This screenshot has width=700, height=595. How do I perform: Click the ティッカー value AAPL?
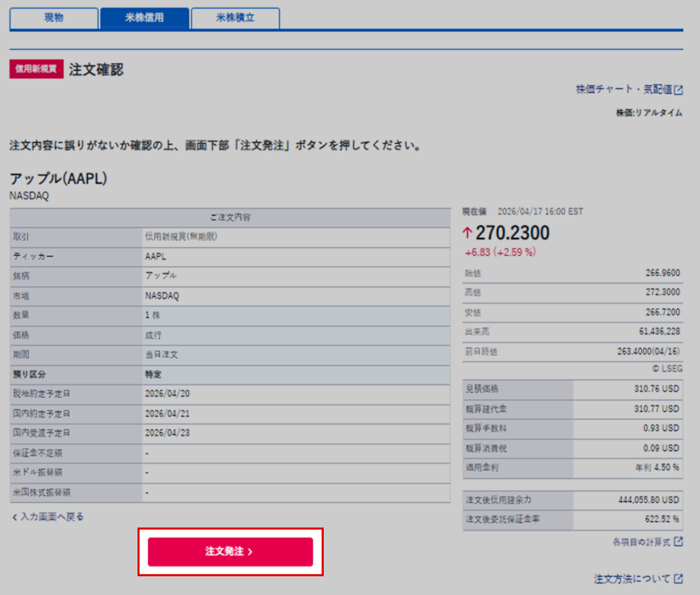(156, 257)
